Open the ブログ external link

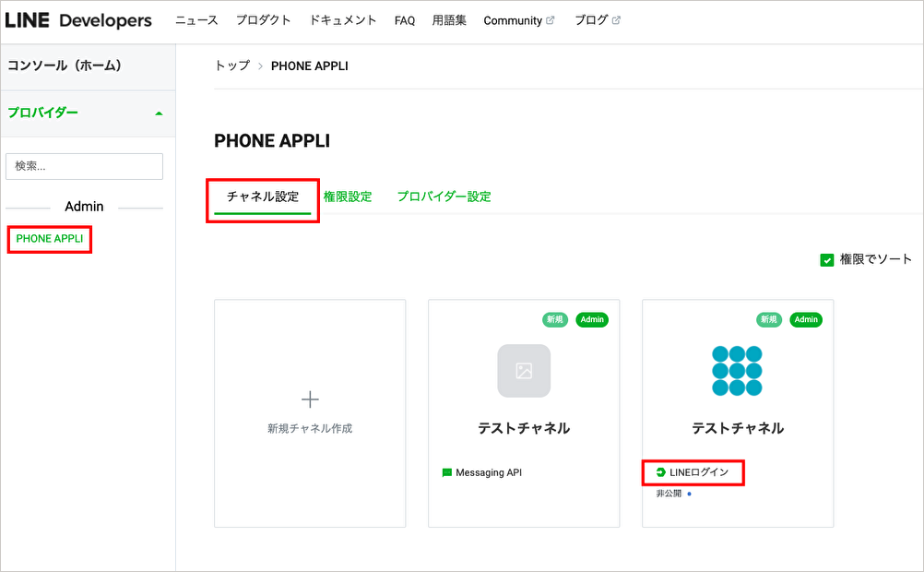591,20
